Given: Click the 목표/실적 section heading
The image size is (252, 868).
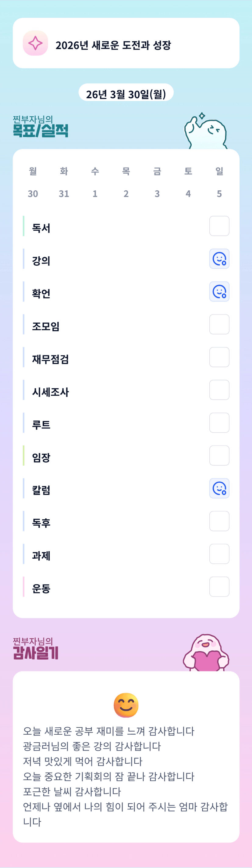Looking at the screenshot, I should 40,130.
